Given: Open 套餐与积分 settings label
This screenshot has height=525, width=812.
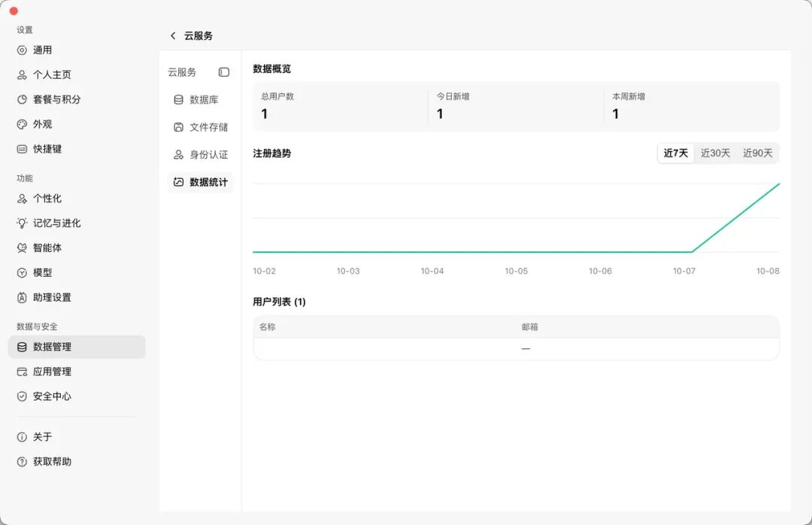Looking at the screenshot, I should pyautogui.click(x=57, y=99).
